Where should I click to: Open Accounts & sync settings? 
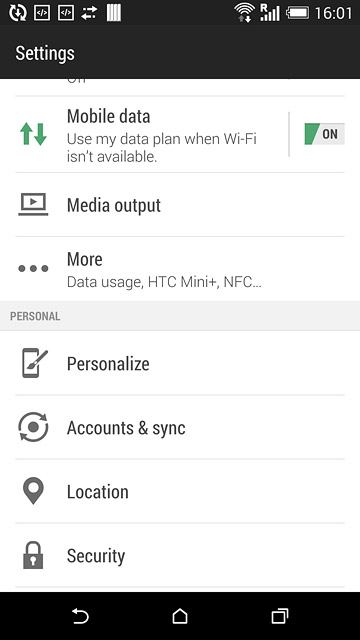[180, 427]
